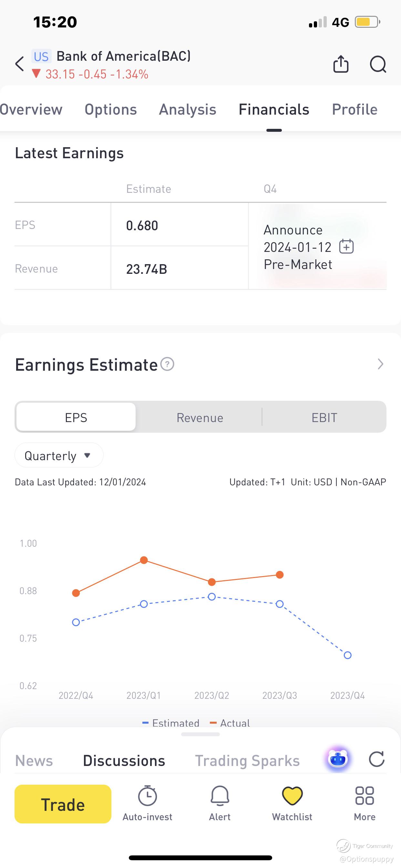Open the News tab

pyautogui.click(x=34, y=761)
